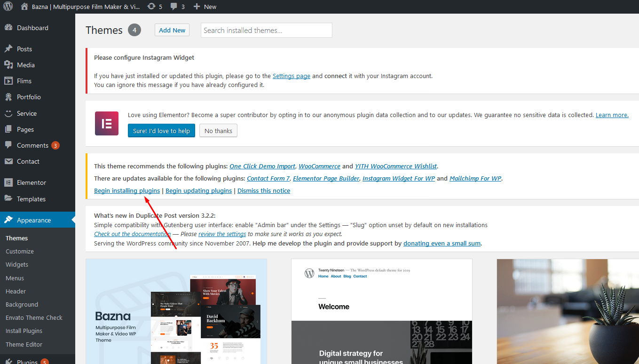The image size is (639, 364).
Task: Click the Elementor icon in sidebar
Action: pyautogui.click(x=8, y=182)
